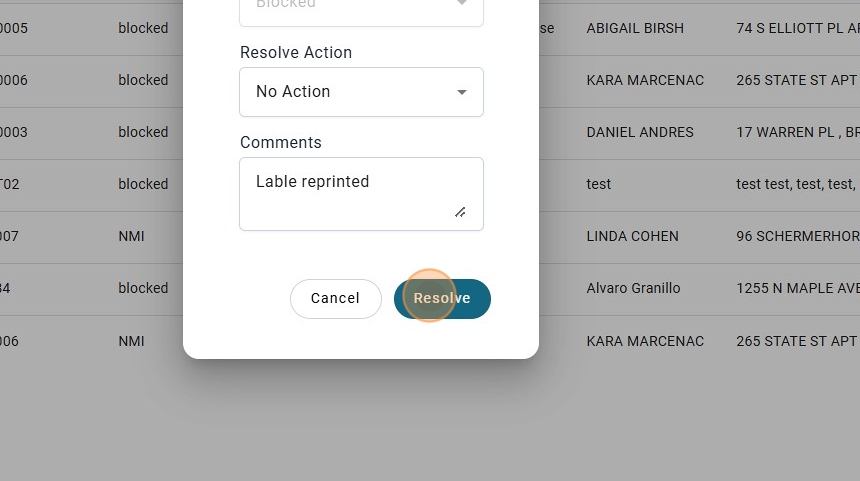Click into the Comments text field
The width and height of the screenshot is (860, 481).
click(x=350, y=192)
